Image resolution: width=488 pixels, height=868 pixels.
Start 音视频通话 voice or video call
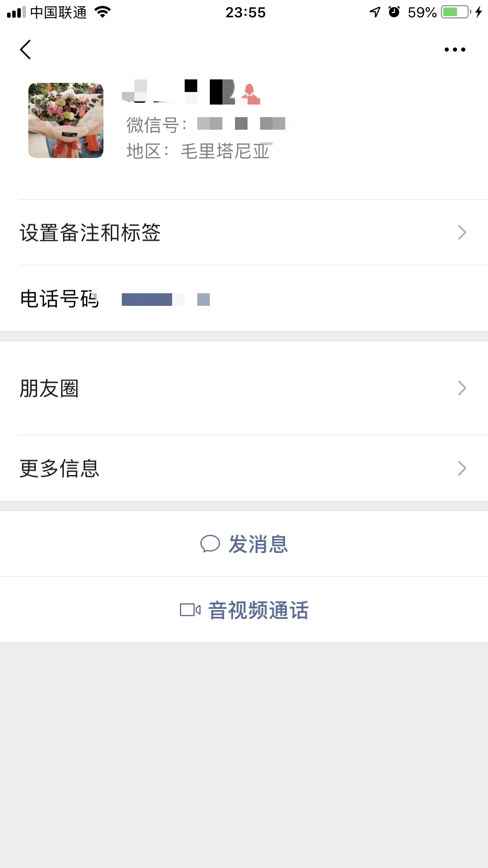coord(258,610)
